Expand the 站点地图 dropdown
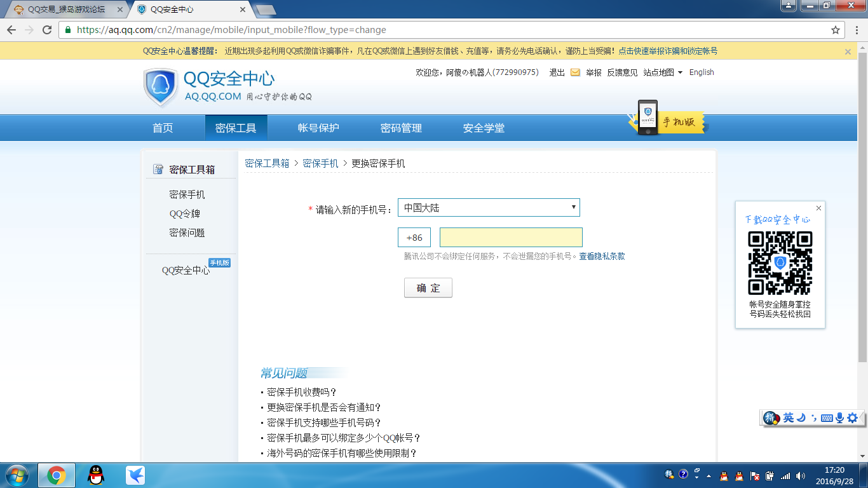Screen dimensions: 868x488 [663, 72]
